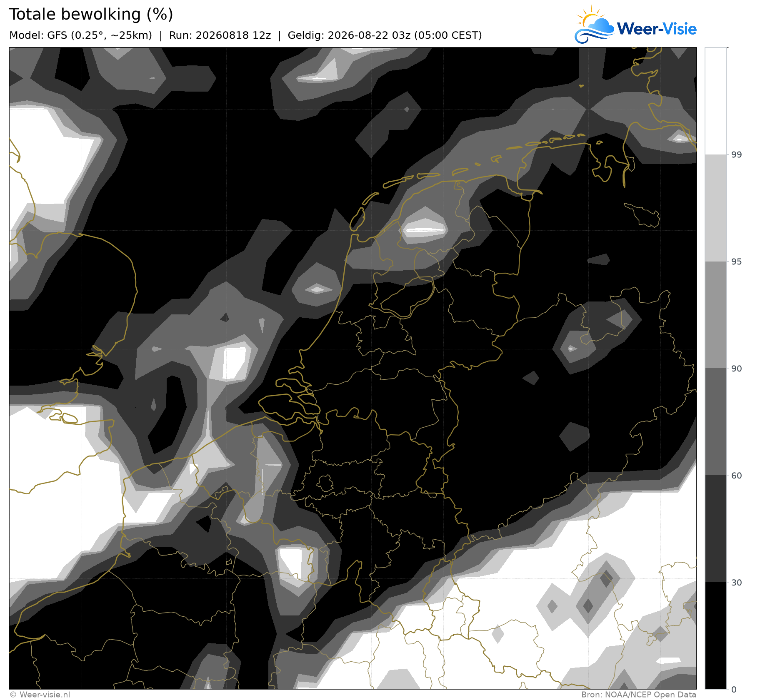Click the darkest gray 30-60% colorbar segment
This screenshot has width=760, height=700.
coord(716,529)
